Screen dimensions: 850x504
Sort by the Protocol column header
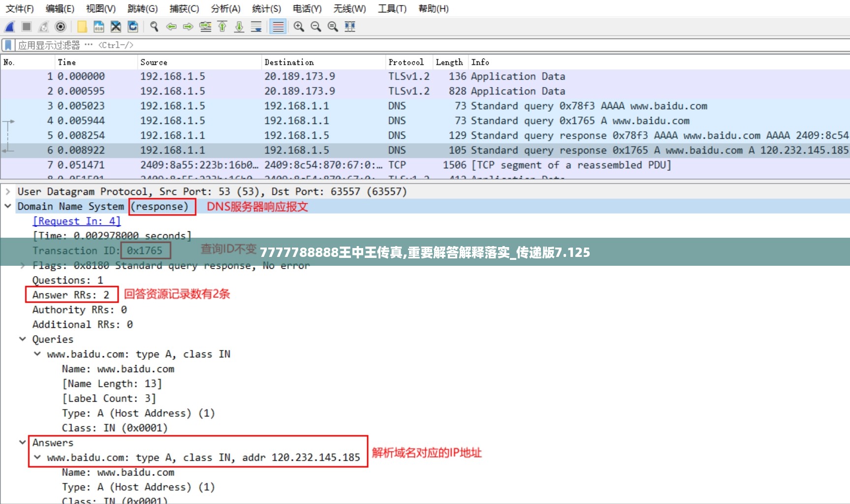coord(409,62)
